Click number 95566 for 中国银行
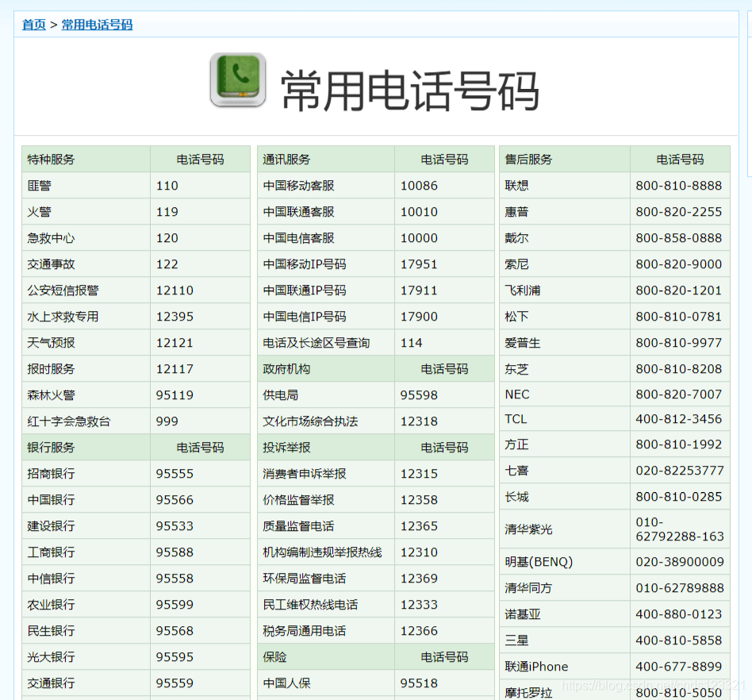The image size is (752, 700). 175,500
